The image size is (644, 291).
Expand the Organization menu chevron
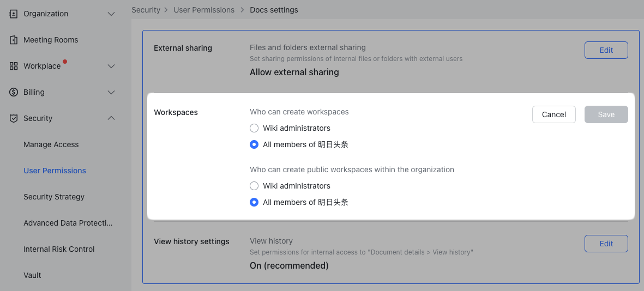(x=111, y=14)
